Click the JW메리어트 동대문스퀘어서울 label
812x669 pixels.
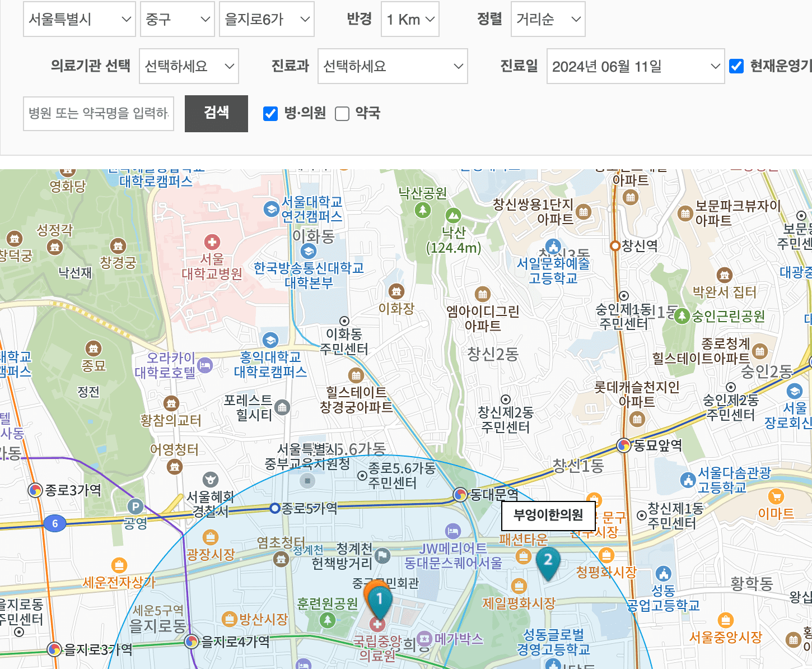(x=454, y=556)
